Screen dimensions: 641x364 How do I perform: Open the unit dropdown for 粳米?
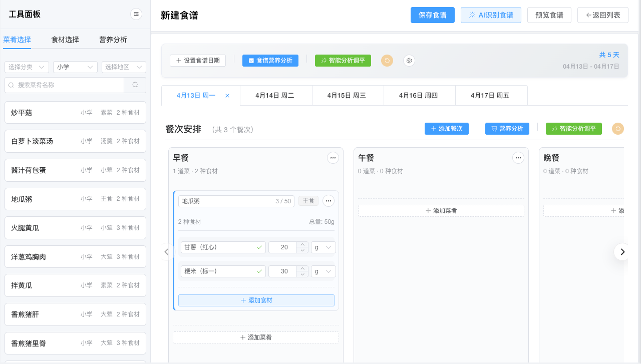coord(323,271)
